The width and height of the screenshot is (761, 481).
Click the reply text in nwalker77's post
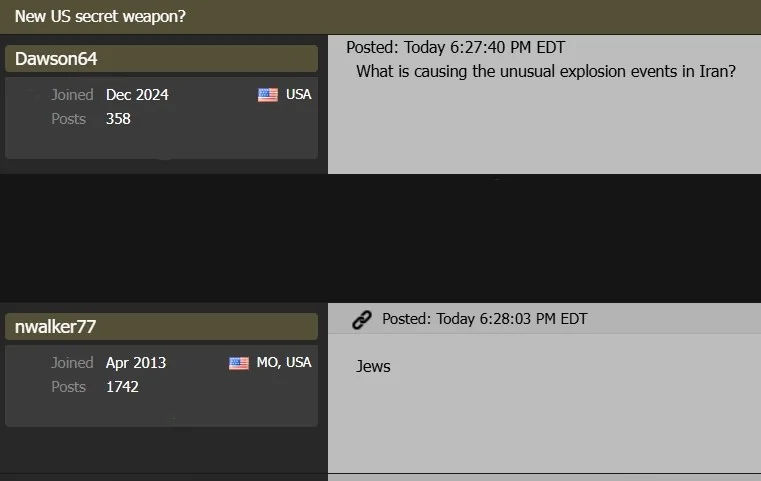[x=373, y=367]
